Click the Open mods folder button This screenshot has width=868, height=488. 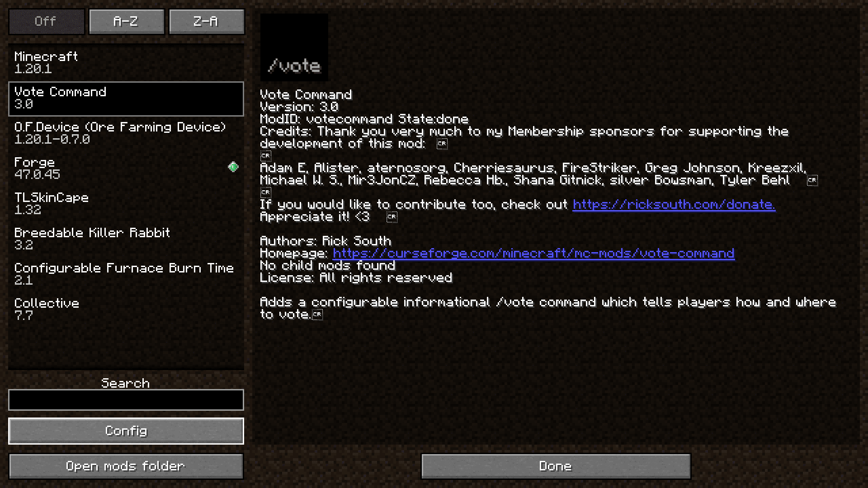point(126,466)
